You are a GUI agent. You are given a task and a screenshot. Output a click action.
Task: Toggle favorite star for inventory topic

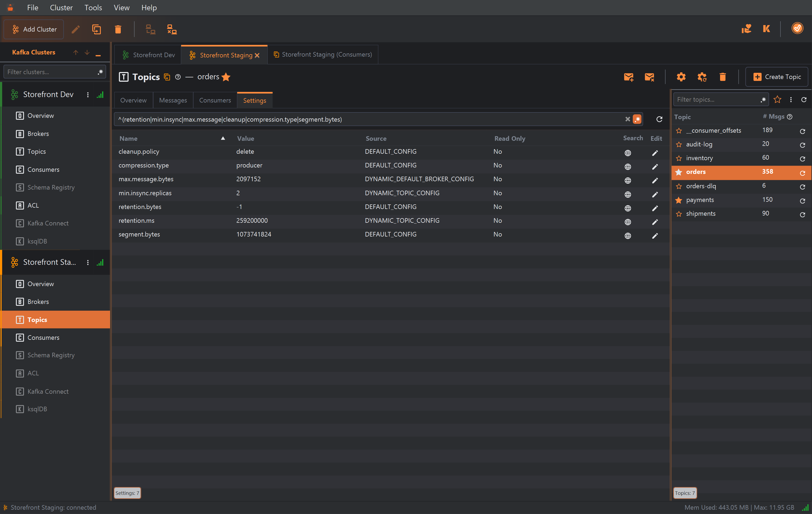pos(679,159)
